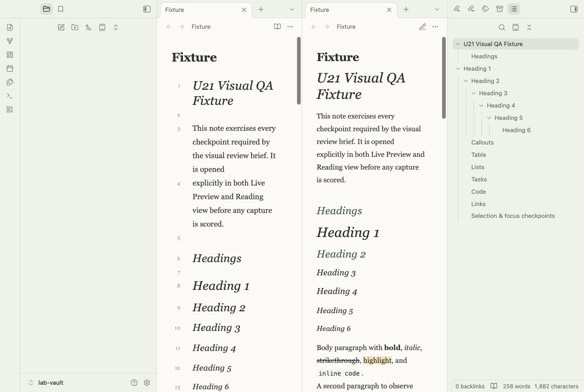
Task: Collapse the U21 Visual QA Fixture outline node
Action: pos(458,44)
